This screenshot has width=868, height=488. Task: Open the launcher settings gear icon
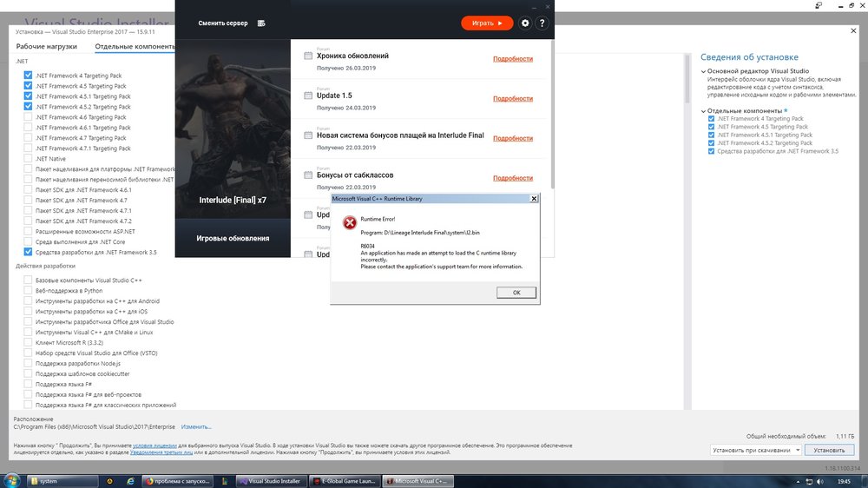(x=524, y=23)
